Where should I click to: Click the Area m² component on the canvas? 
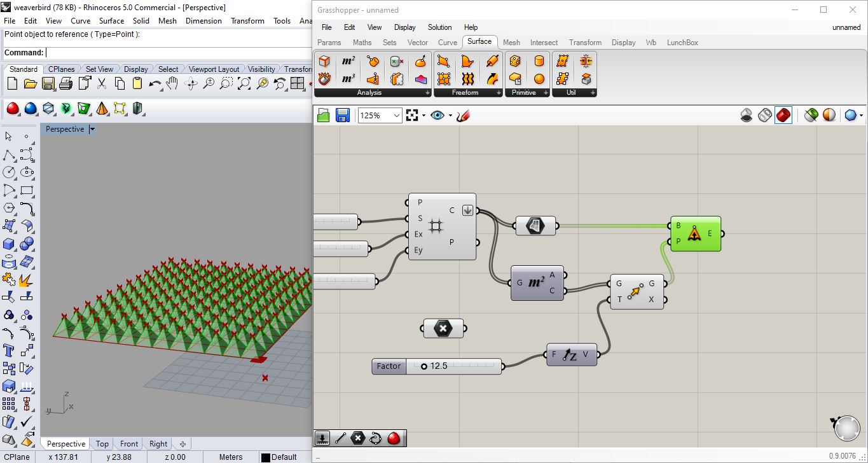pos(537,283)
